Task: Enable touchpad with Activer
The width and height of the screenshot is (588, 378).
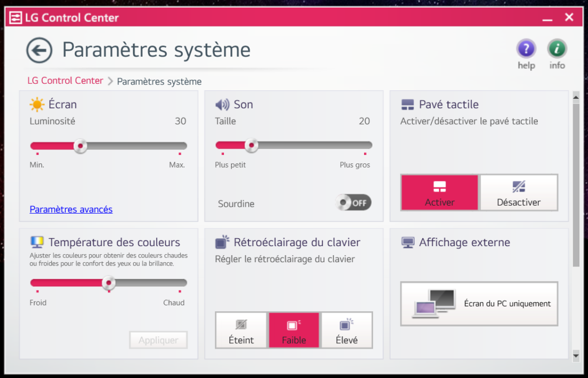Action: (x=439, y=193)
